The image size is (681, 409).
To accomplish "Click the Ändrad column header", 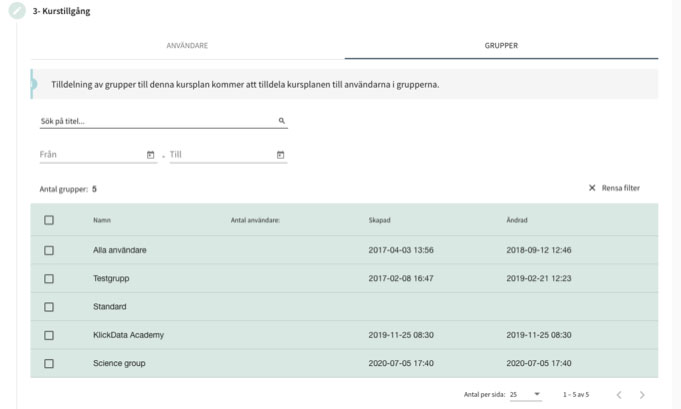I will pos(517,220).
